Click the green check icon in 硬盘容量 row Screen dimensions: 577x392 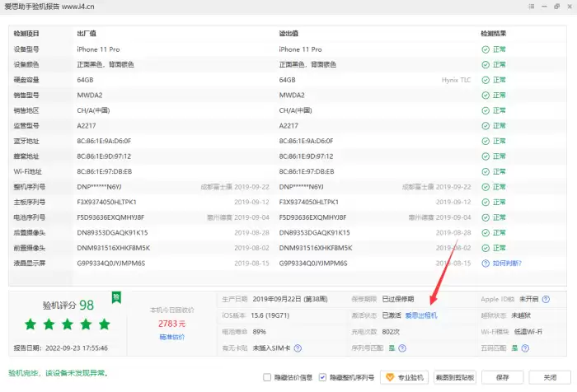[486, 80]
